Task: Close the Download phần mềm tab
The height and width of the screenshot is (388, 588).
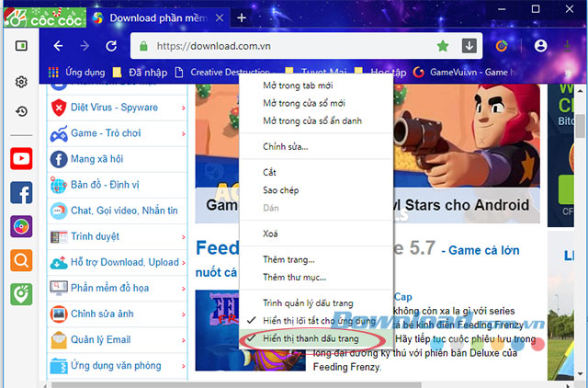Action: pyautogui.click(x=220, y=17)
